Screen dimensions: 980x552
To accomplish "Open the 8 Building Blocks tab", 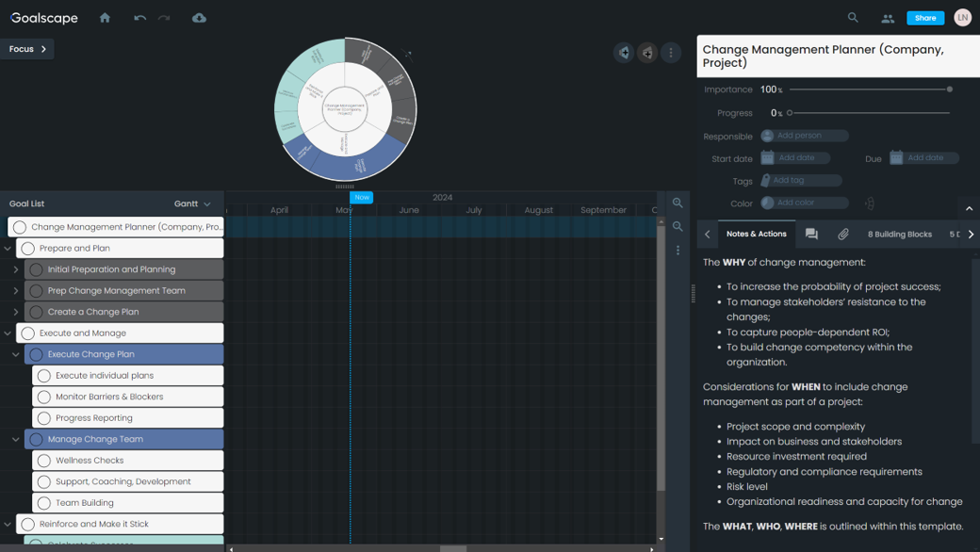I will coord(899,235).
